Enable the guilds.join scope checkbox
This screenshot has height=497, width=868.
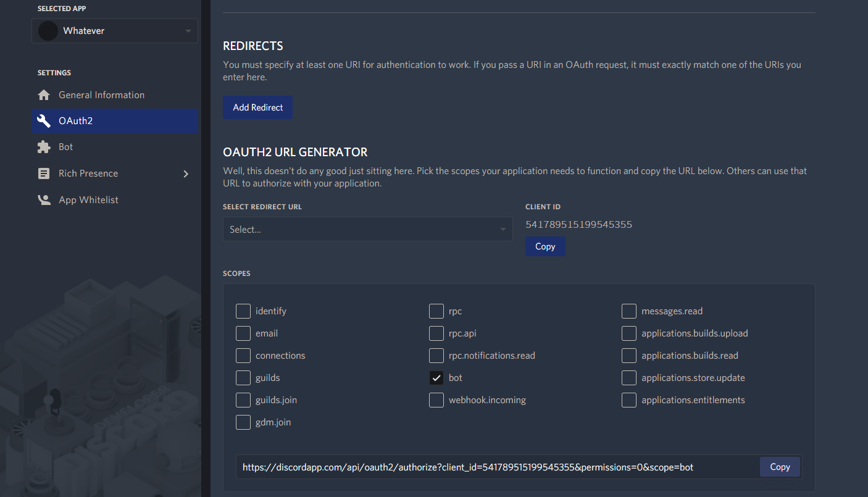click(243, 400)
